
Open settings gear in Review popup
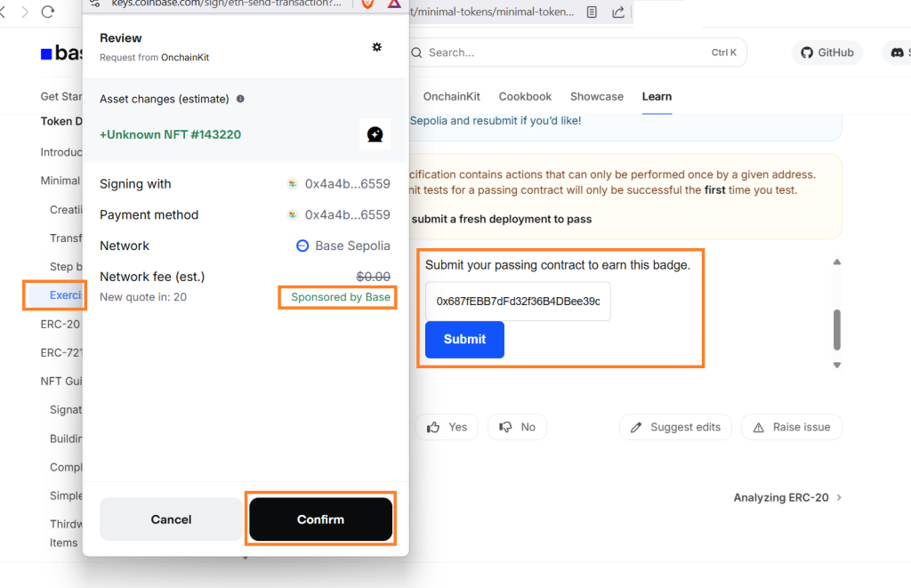(x=376, y=47)
